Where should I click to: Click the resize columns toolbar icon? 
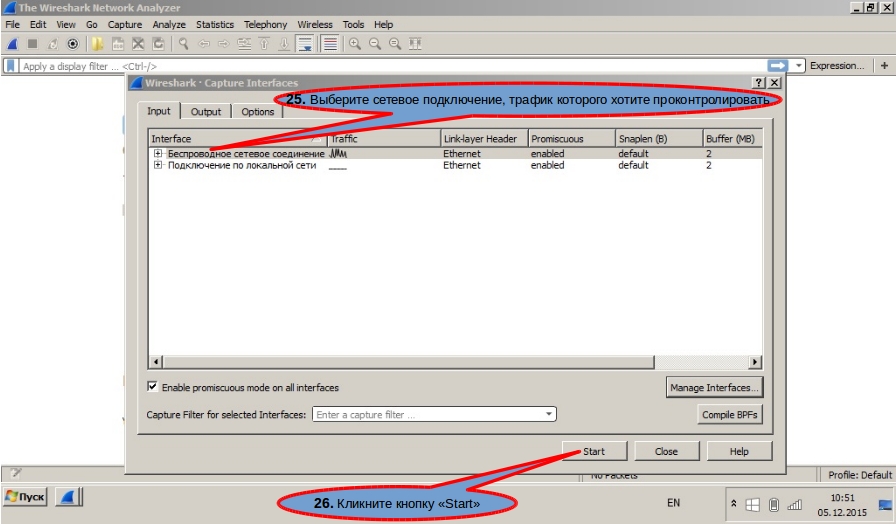coord(415,44)
